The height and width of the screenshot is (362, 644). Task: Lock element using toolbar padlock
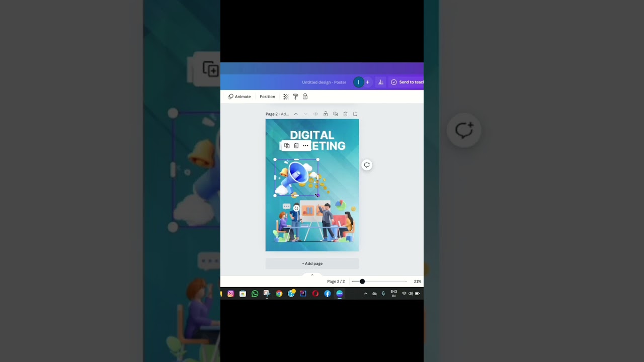click(305, 97)
